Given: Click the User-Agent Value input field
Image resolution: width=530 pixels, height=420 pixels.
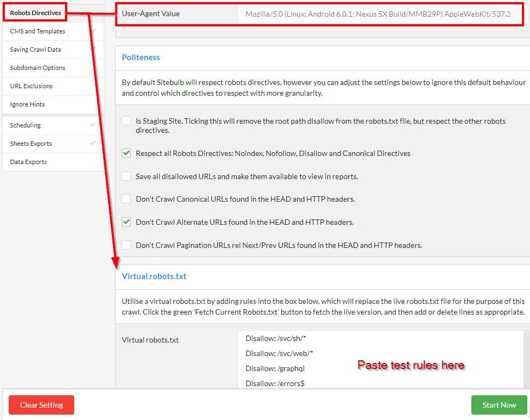Looking at the screenshot, I should coord(379,14).
